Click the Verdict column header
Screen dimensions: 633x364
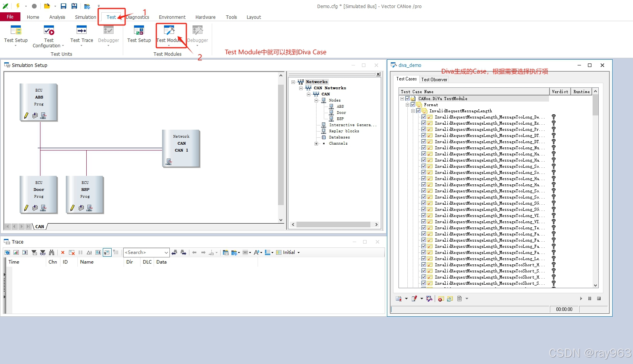click(x=560, y=92)
